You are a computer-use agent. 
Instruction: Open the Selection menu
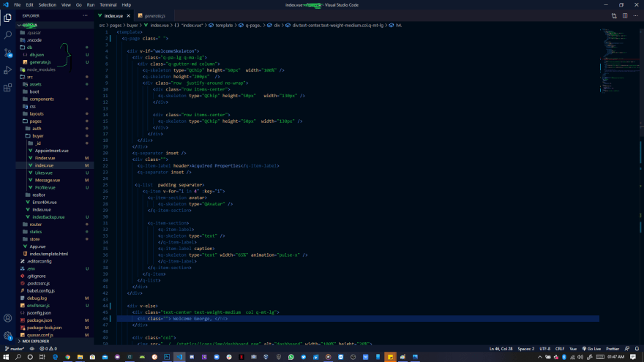[x=48, y=5]
